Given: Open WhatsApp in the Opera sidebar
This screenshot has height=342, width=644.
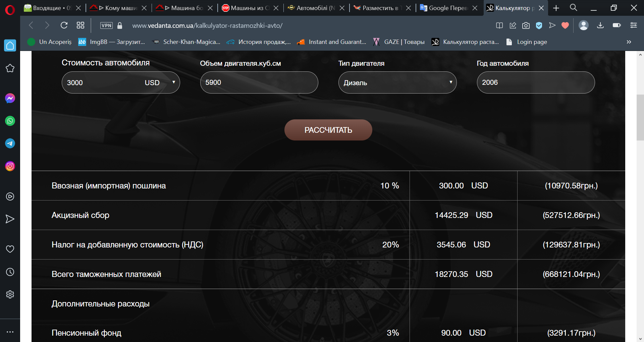Looking at the screenshot, I should tap(10, 121).
